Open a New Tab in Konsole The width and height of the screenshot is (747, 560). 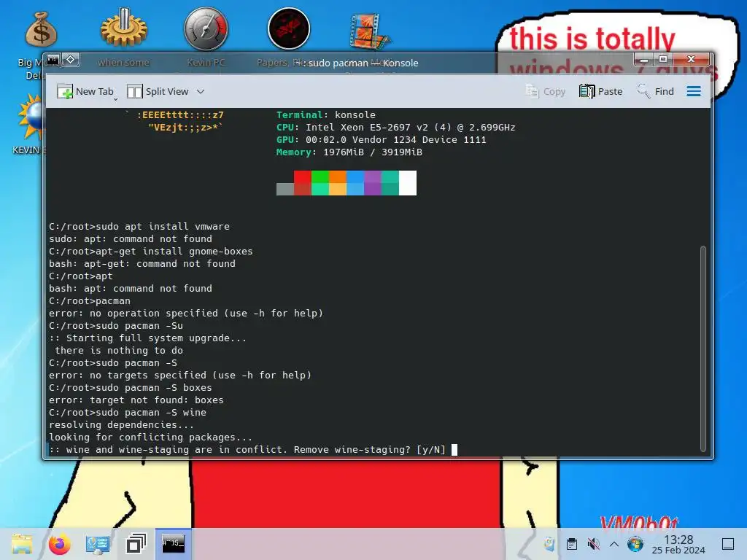coord(85,91)
